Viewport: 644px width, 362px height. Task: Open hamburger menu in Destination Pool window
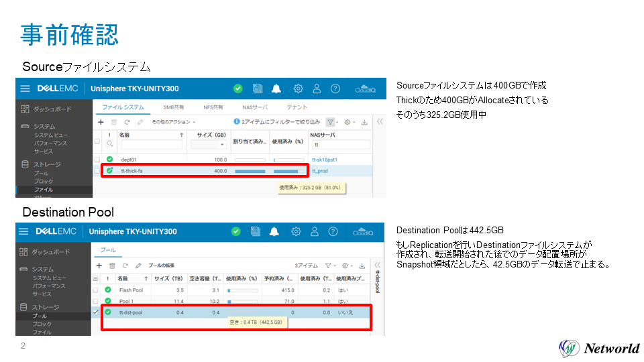tap(23, 231)
